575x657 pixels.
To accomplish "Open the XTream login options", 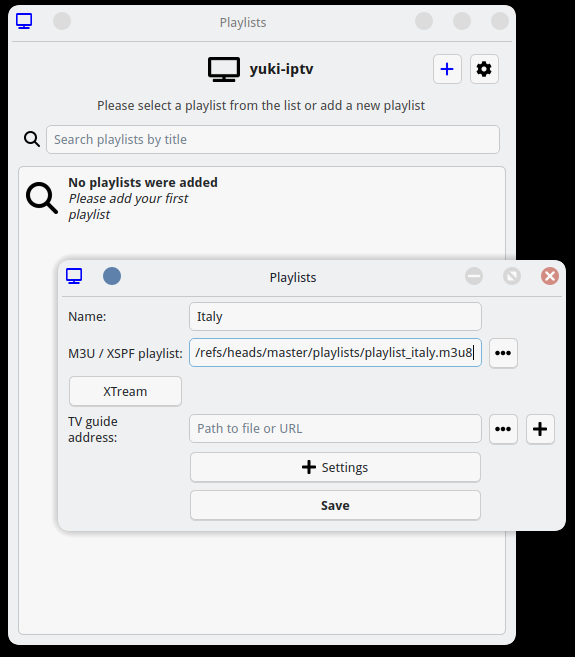I will [x=125, y=391].
